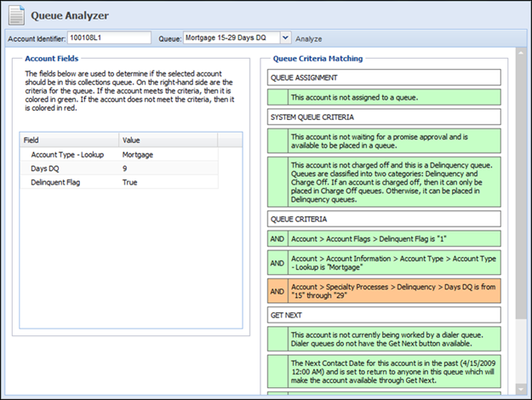Click the not charged off criteria box
Image resolution: width=532 pixels, height=400 pixels.
pyautogui.click(x=384, y=182)
